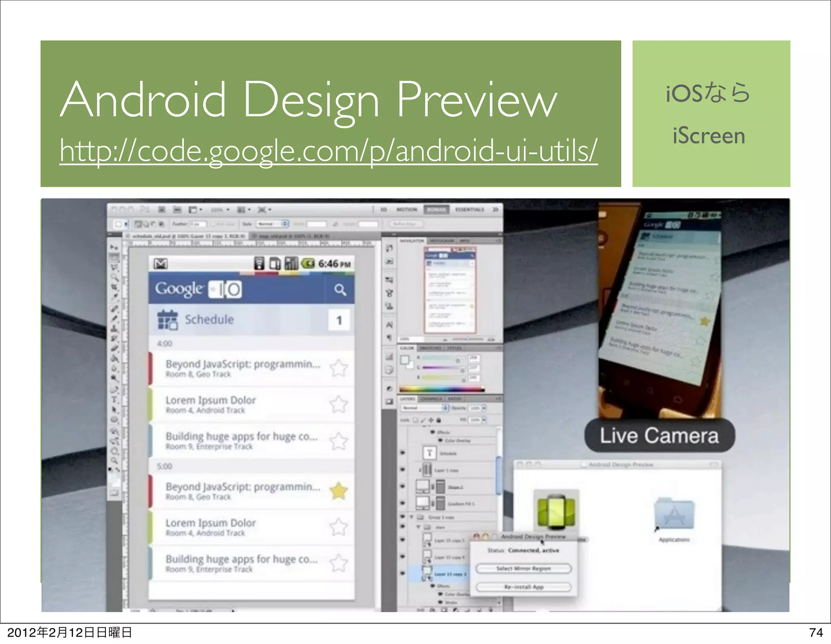Click the Re-install App button

[x=523, y=587]
